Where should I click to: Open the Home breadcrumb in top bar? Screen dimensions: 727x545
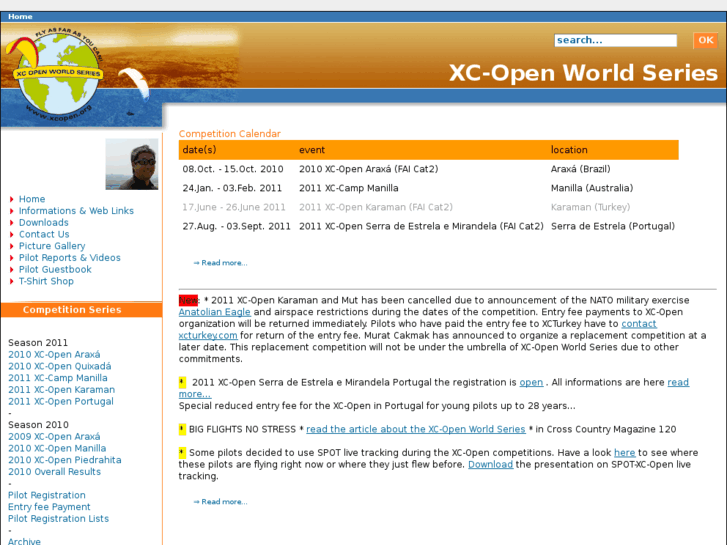[20, 16]
